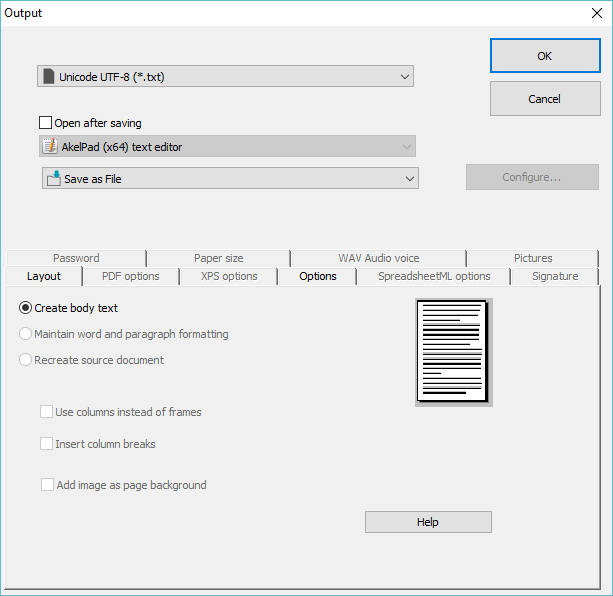613x596 pixels.
Task: Click the Save as File folder icon
Action: click(x=54, y=179)
